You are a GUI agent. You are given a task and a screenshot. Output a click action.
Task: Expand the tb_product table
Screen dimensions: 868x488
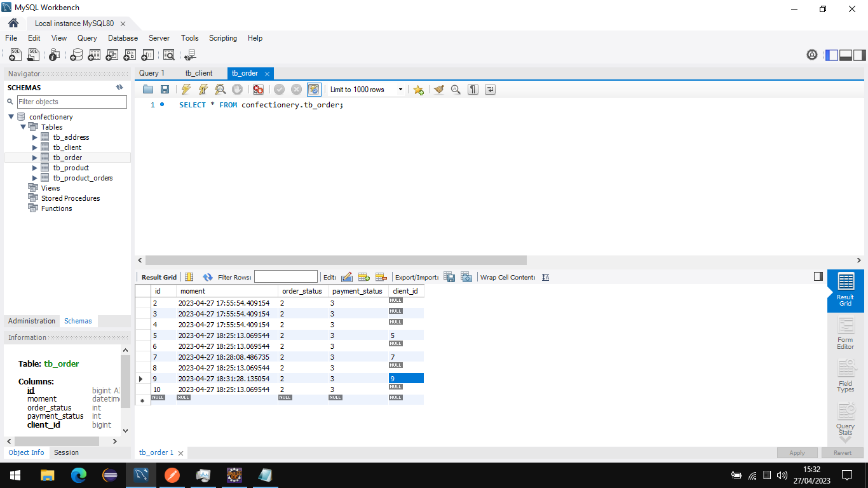35,168
